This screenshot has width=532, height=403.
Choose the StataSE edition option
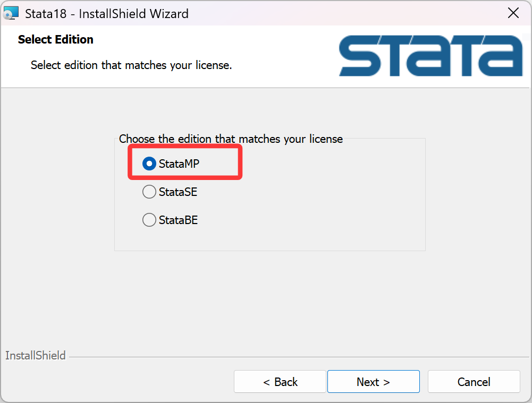coord(149,192)
